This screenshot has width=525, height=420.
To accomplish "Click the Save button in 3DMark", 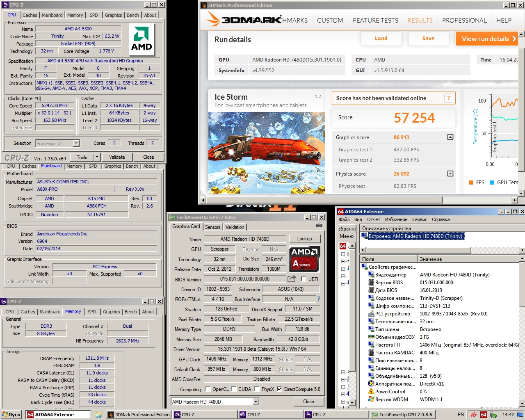I will pos(428,38).
